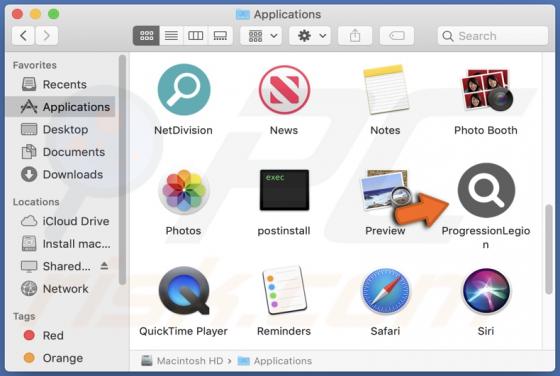
Task: Open the NetDivision application icon
Action: pos(184,89)
